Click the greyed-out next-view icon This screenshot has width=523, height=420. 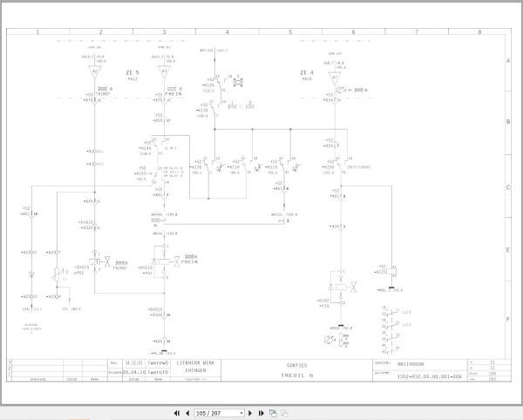[284, 413]
